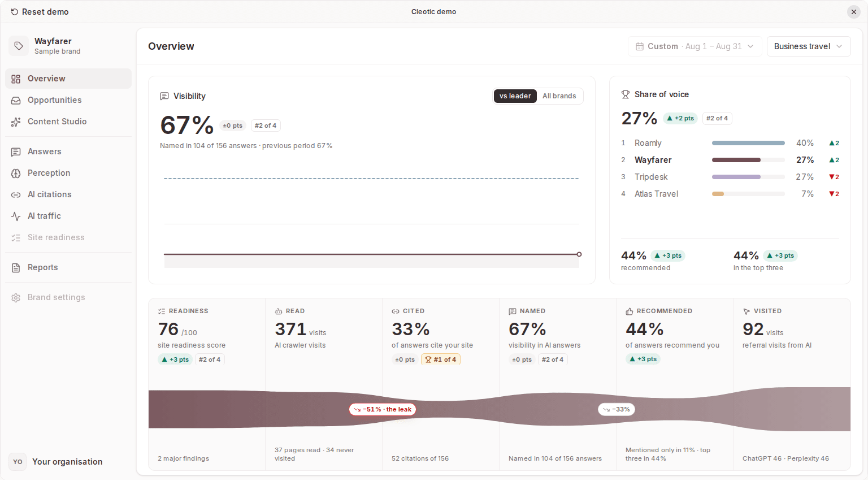
Task: Switch visibility chart to All brands
Action: tap(559, 96)
